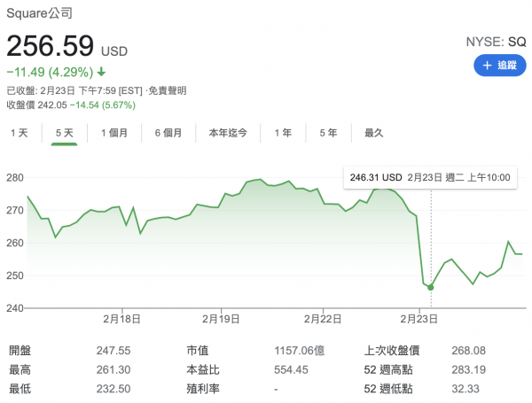Click the 2月18日 date axis label

(121, 319)
